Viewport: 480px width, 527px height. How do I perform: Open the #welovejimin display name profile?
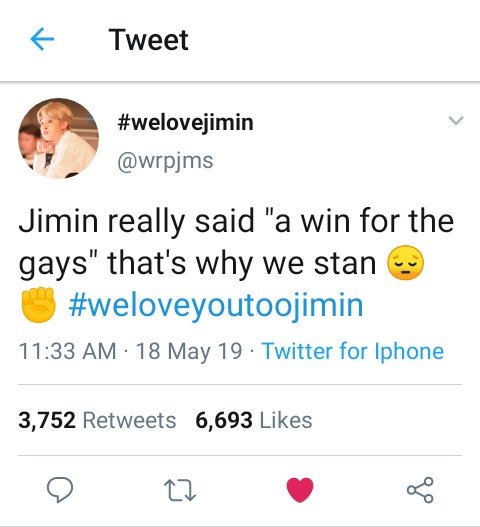pyautogui.click(x=185, y=122)
